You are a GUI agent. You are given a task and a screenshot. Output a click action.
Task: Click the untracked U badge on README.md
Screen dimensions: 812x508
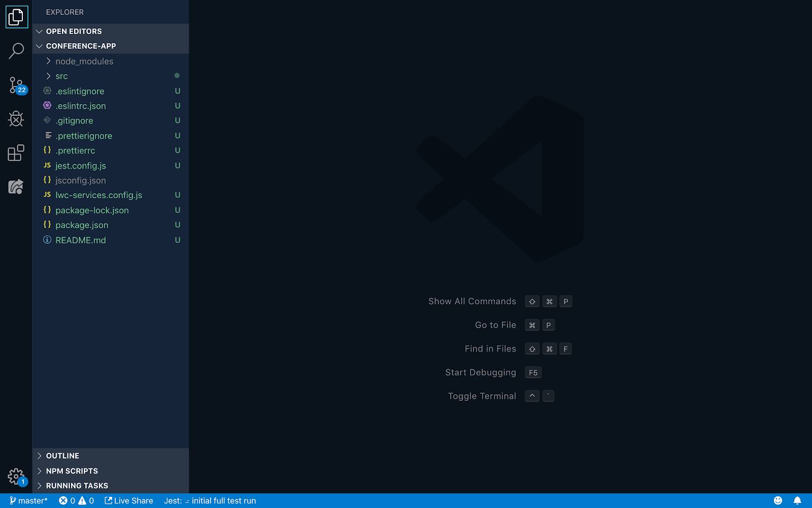click(x=178, y=240)
